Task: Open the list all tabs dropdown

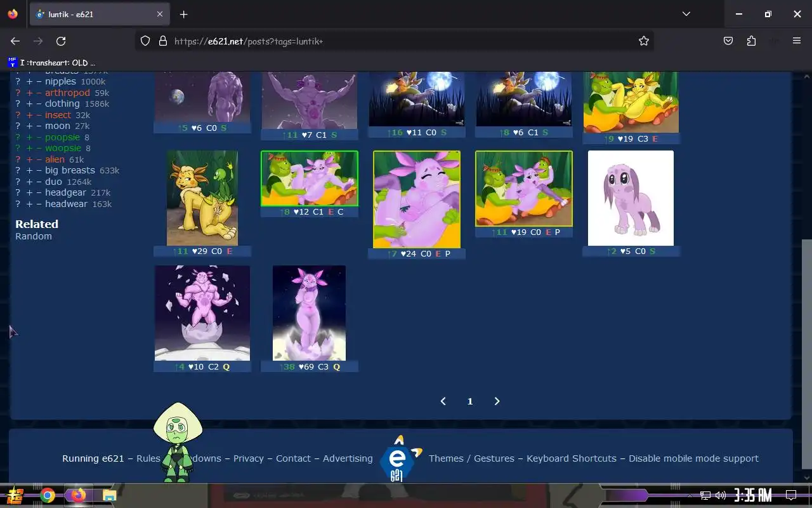Action: point(686,14)
